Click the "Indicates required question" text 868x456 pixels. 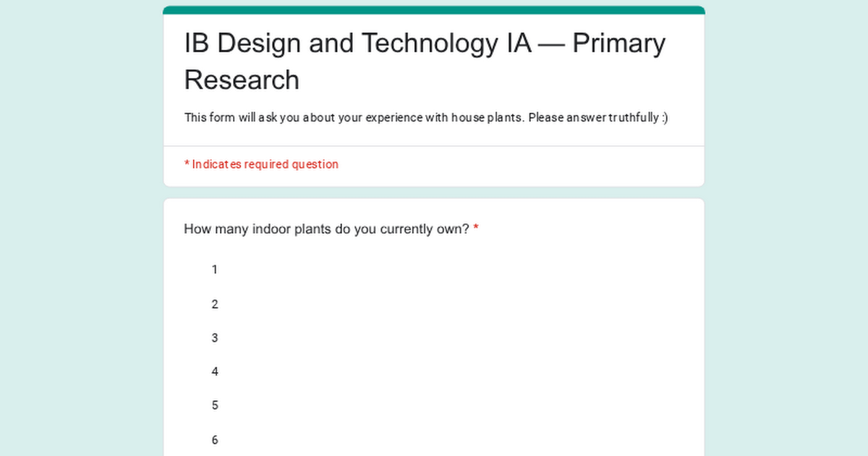pos(265,164)
